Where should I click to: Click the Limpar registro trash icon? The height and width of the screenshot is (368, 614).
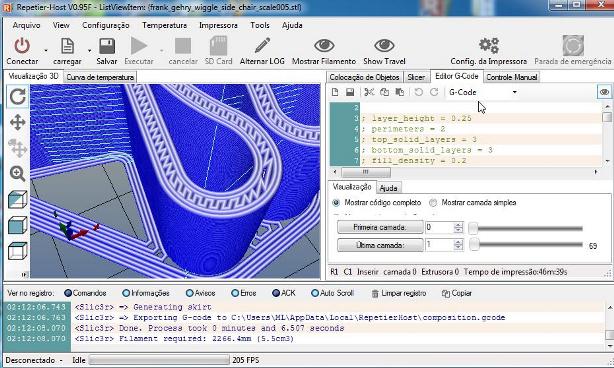click(375, 293)
